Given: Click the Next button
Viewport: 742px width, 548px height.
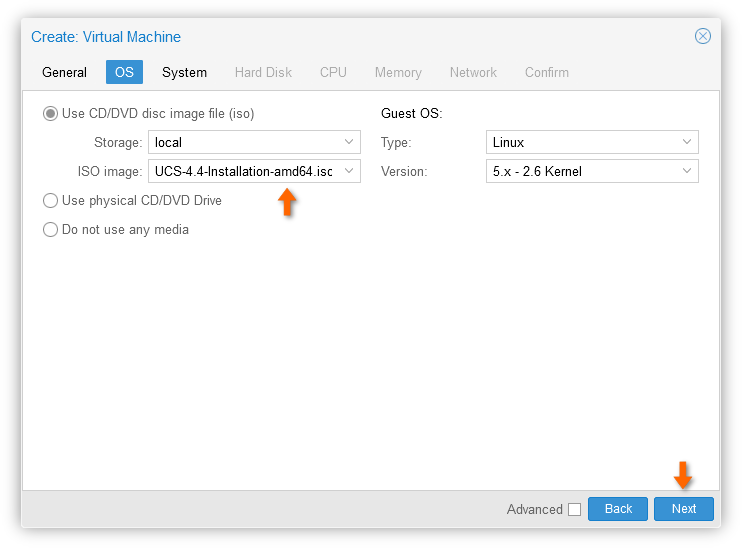Looking at the screenshot, I should (x=684, y=509).
